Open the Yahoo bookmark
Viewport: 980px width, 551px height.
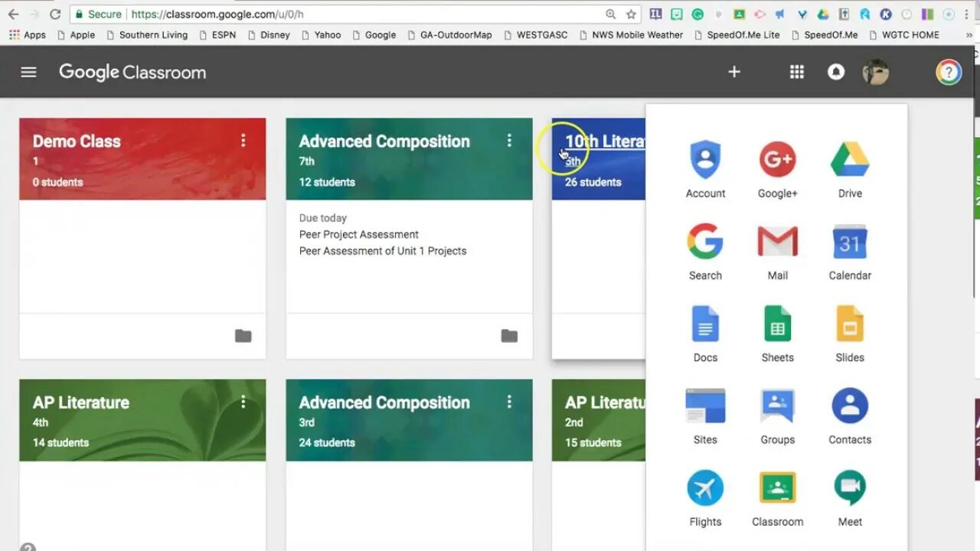coord(321,34)
